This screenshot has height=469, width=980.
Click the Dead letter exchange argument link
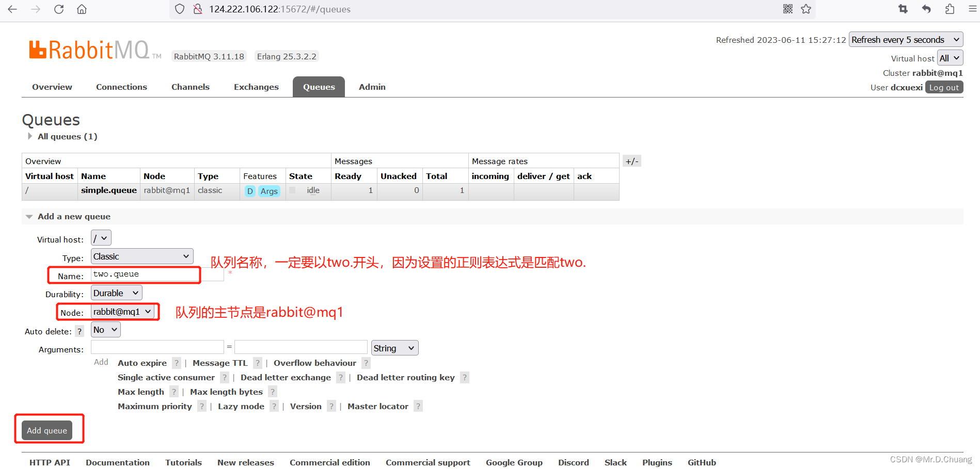tap(286, 377)
